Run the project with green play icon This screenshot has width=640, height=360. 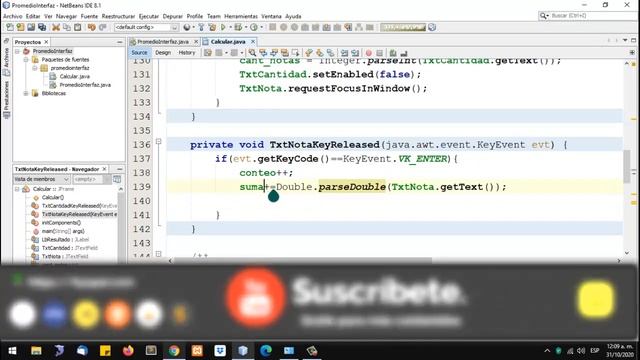pyautogui.click(x=223, y=27)
